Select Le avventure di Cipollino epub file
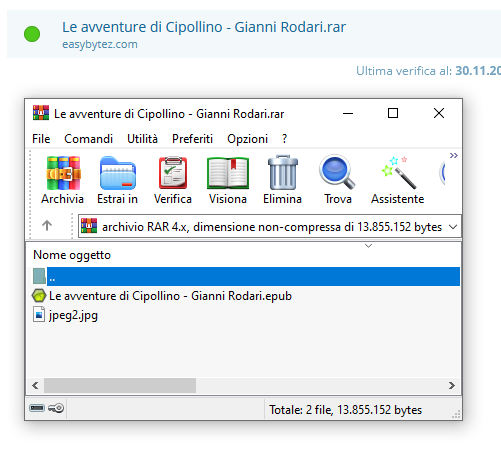Viewport: 501px width, 449px height. click(170, 296)
